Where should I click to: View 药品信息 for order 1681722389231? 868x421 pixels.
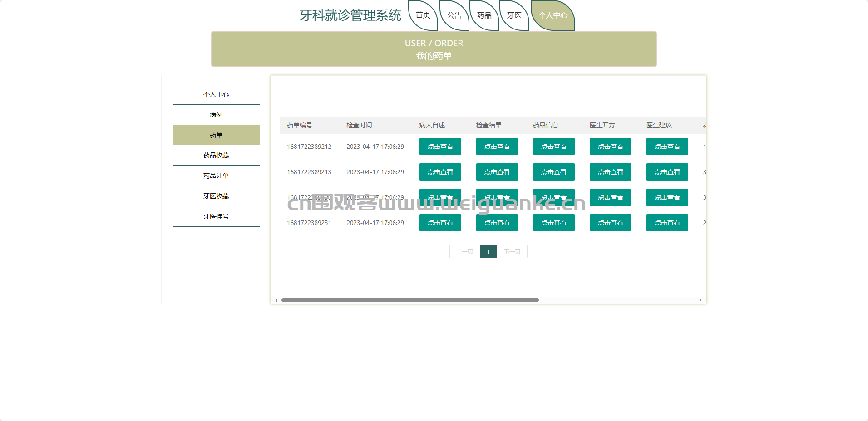coord(554,223)
